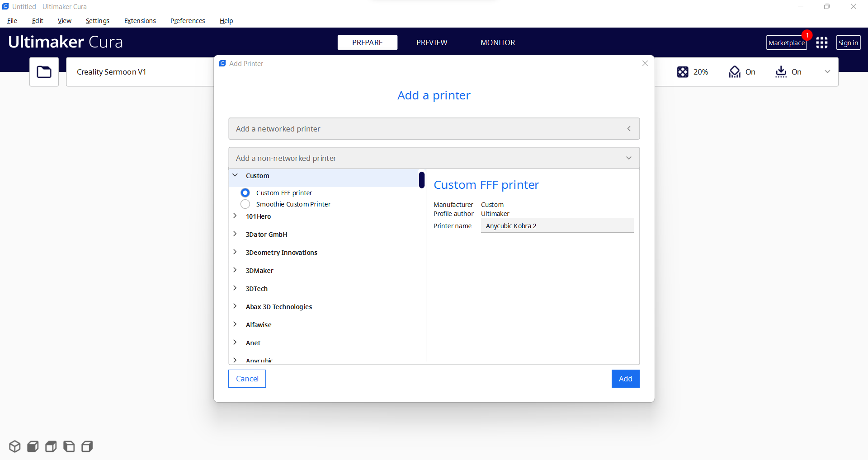The image size is (868, 460).
Task: Open the Help menu
Action: pyautogui.click(x=226, y=21)
